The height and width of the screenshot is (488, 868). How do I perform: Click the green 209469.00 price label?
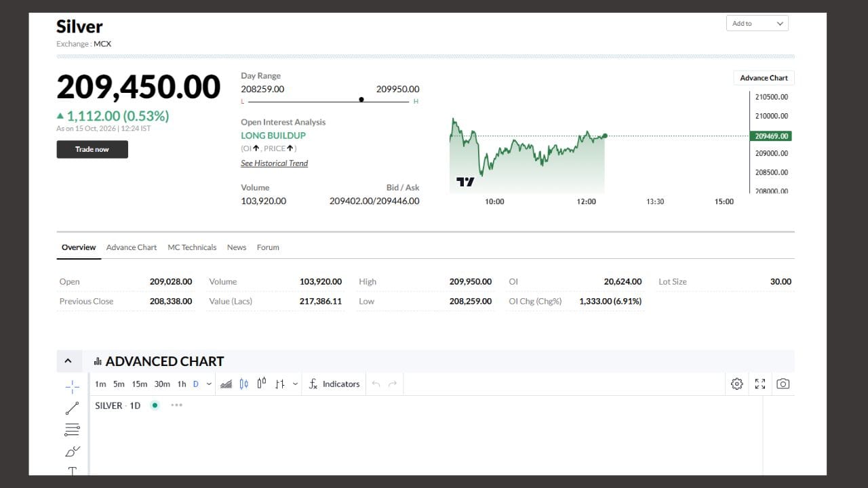[771, 136]
